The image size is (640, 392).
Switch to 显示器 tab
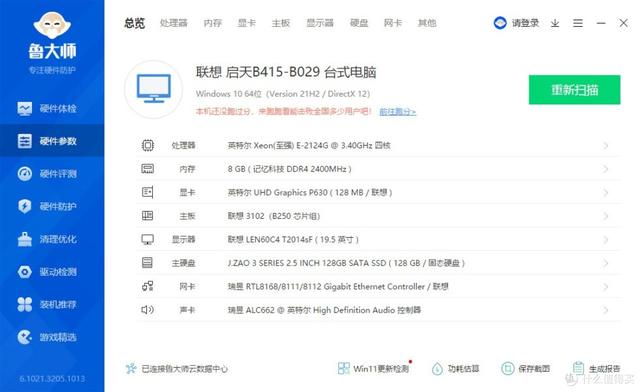[320, 23]
